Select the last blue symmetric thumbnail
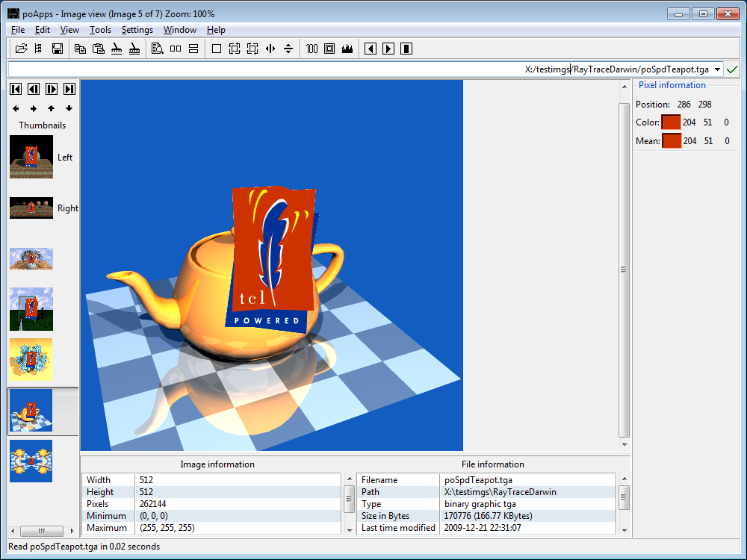The height and width of the screenshot is (560, 747). point(31,461)
